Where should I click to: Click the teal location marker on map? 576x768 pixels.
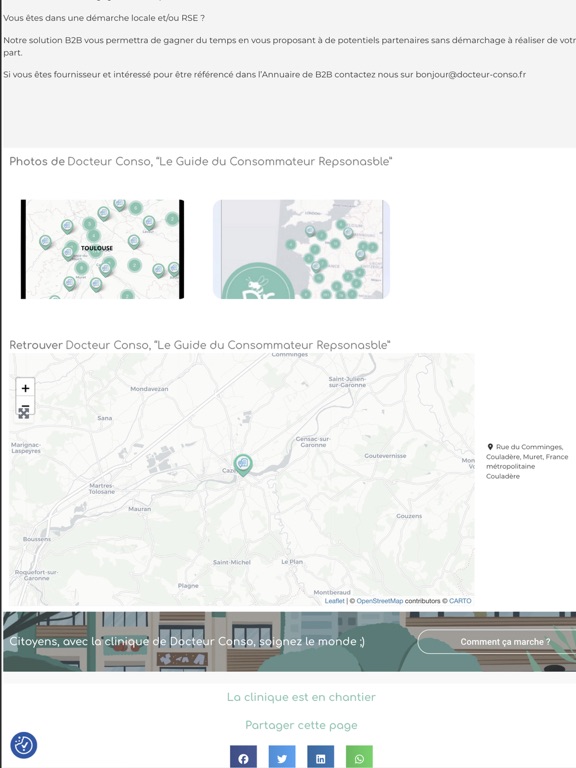coord(243,464)
